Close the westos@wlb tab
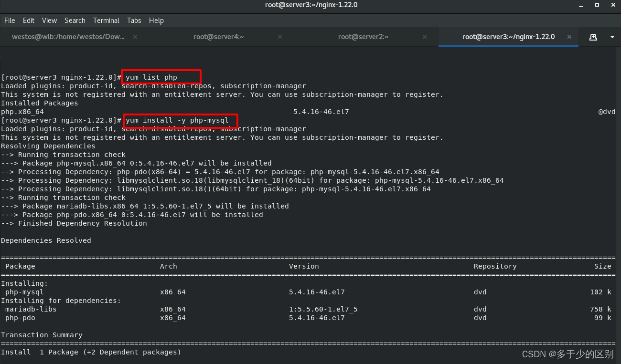This screenshot has height=364, width=621. tap(135, 37)
